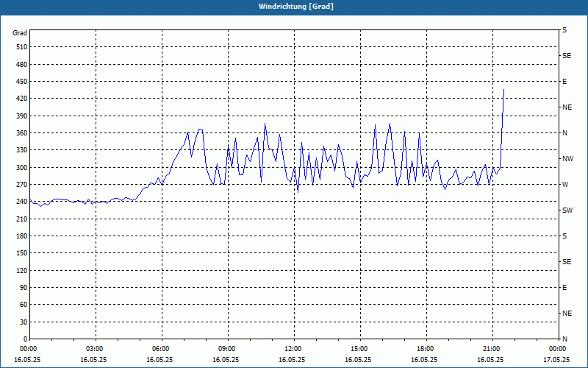Select the y-axis value 60
This screenshot has width=588, height=368.
click(x=24, y=305)
